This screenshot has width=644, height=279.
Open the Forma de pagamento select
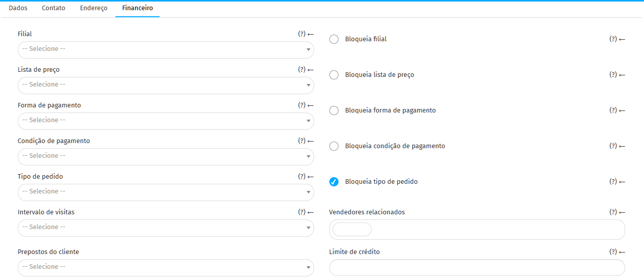166,121
